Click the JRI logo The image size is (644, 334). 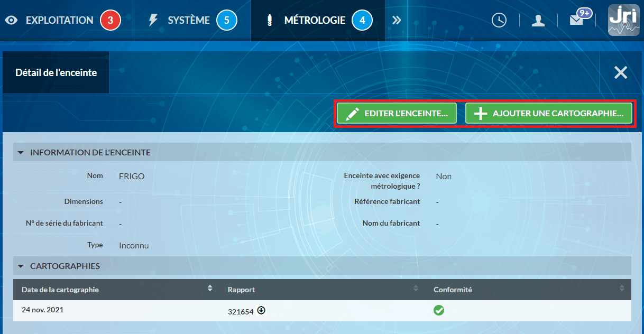point(624,20)
